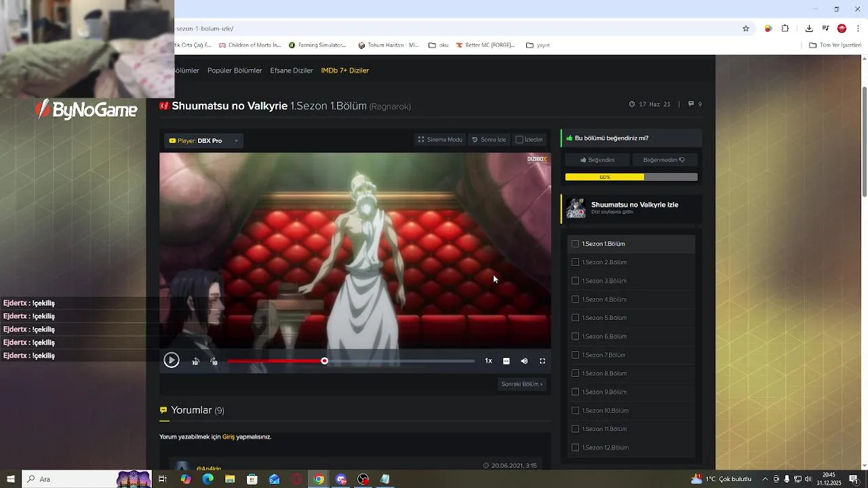Go to Sonraki Bölüm (next episode)
Screen dimensions: 868x488
[521, 384]
